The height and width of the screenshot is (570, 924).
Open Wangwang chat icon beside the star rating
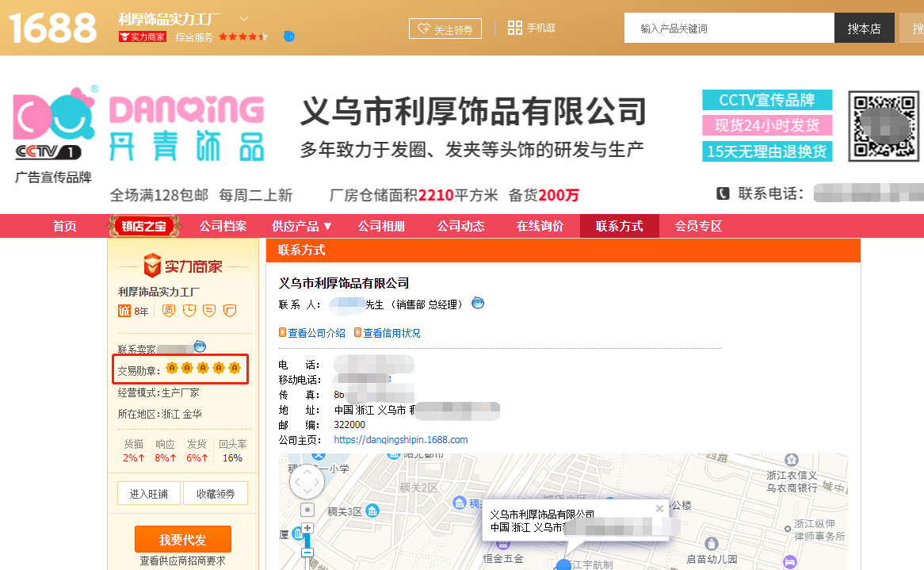click(288, 36)
